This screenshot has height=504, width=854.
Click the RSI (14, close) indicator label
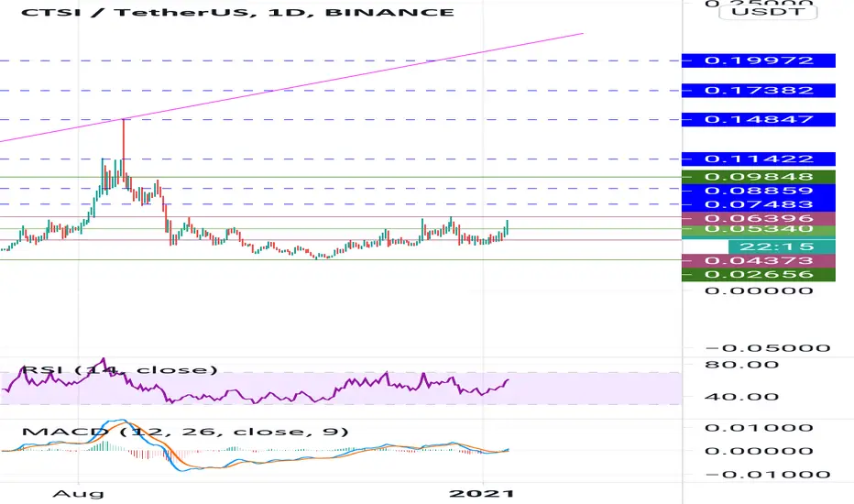[x=120, y=370]
